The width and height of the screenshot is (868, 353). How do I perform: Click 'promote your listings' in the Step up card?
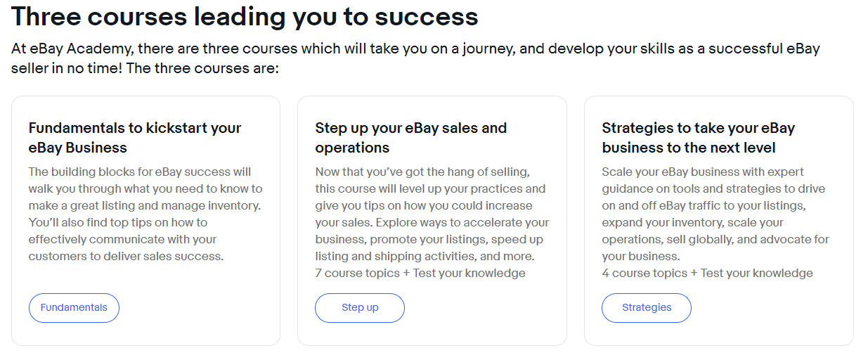pos(425,239)
